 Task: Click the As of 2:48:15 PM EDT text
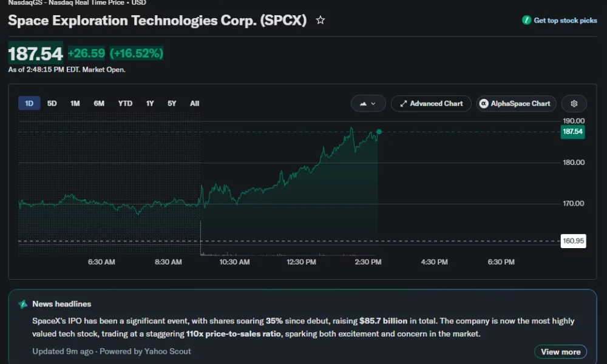[x=67, y=70]
